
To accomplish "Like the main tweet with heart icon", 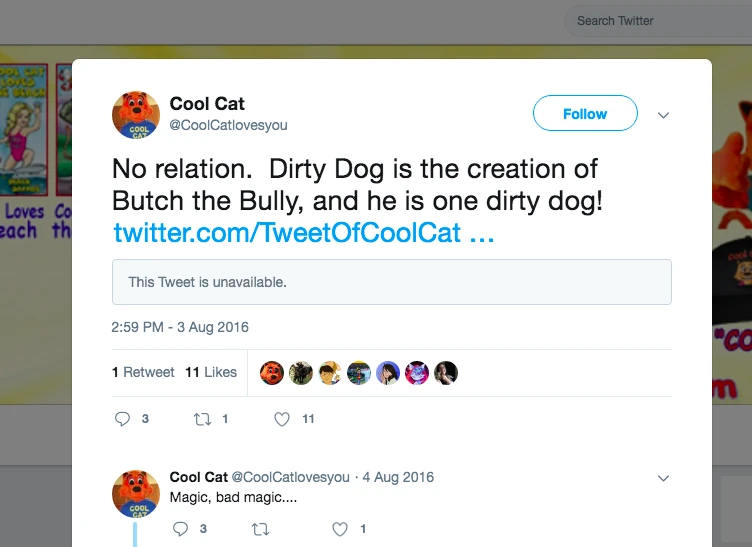I will click(282, 419).
